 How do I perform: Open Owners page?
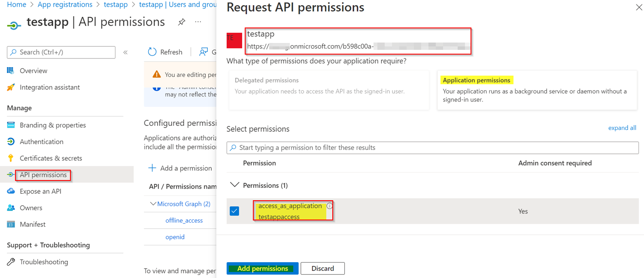(x=31, y=208)
